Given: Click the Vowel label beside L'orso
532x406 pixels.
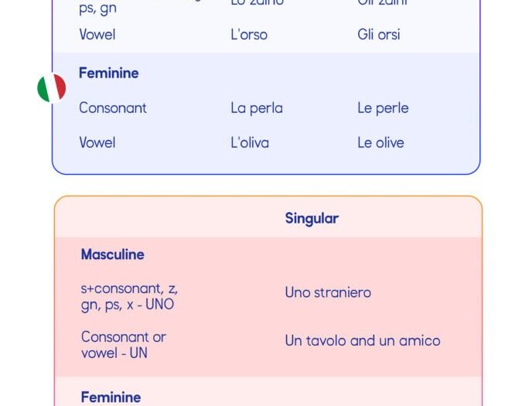Looking at the screenshot, I should (x=97, y=35).
